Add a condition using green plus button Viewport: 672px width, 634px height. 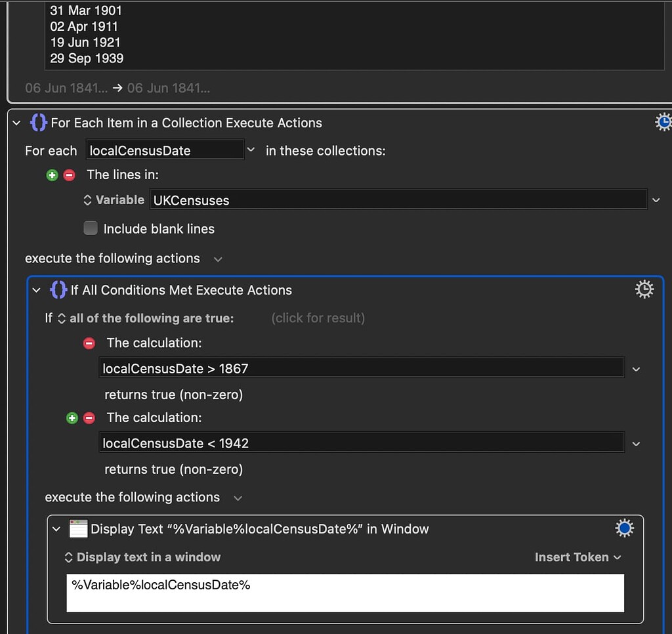pyautogui.click(x=72, y=418)
